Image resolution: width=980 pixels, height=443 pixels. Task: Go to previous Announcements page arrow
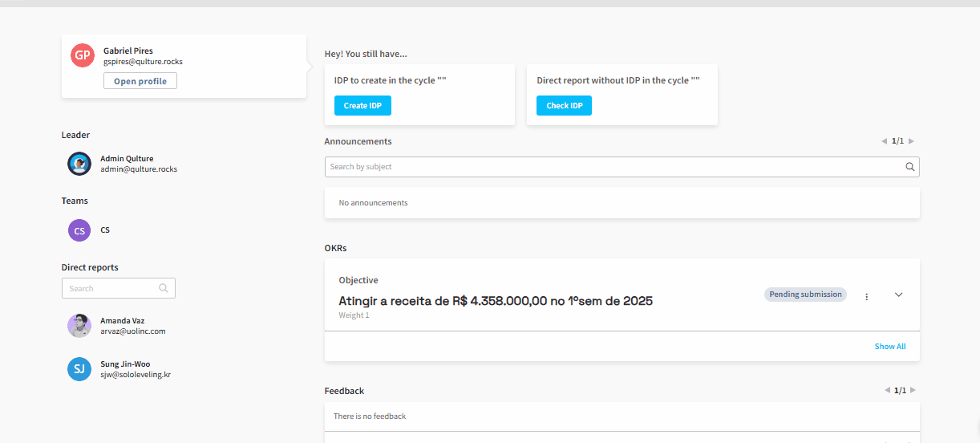coord(885,141)
